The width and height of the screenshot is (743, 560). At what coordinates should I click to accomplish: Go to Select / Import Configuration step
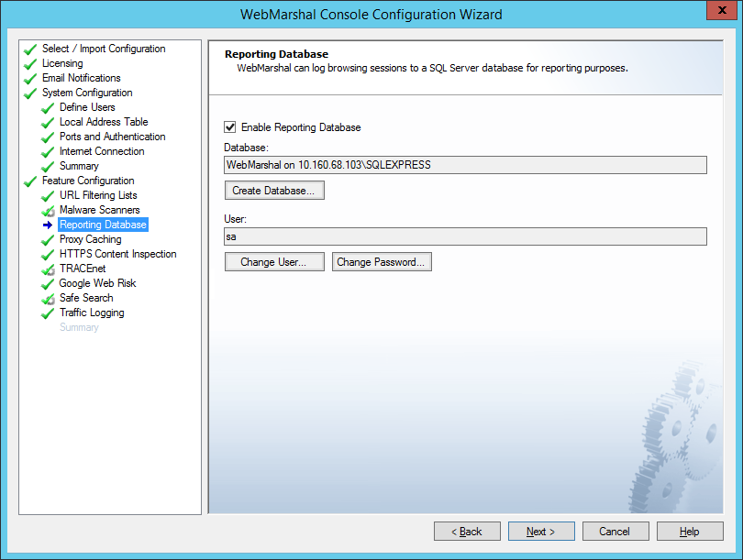pos(104,49)
